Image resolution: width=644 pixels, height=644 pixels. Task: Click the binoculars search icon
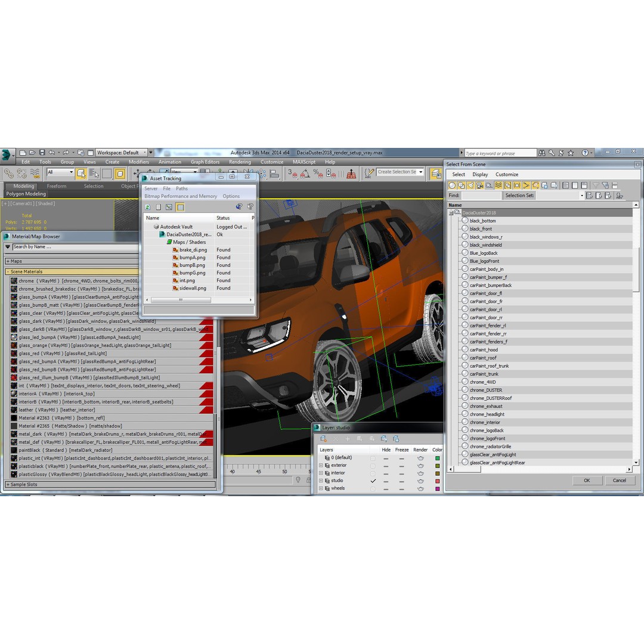coord(542,153)
